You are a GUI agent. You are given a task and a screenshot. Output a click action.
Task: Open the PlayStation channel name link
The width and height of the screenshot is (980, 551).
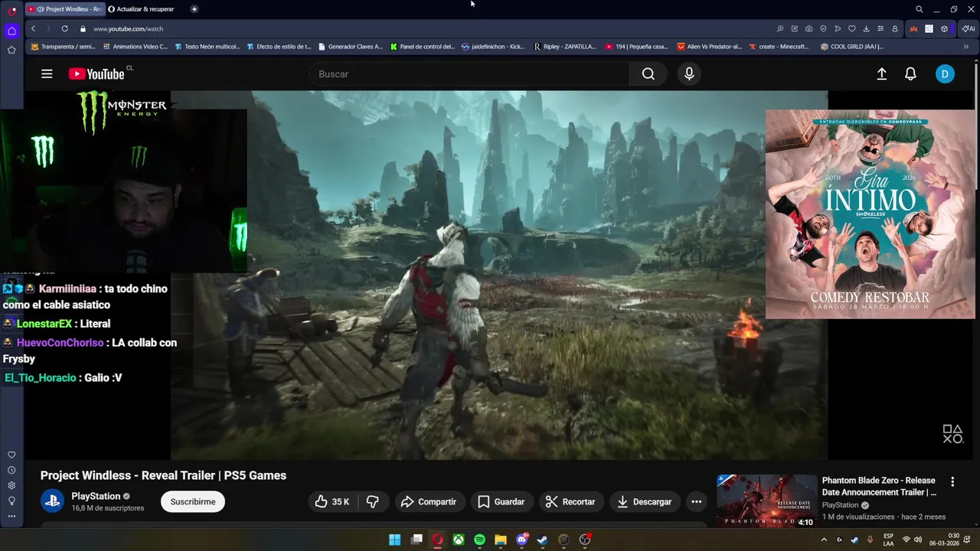tap(96, 496)
